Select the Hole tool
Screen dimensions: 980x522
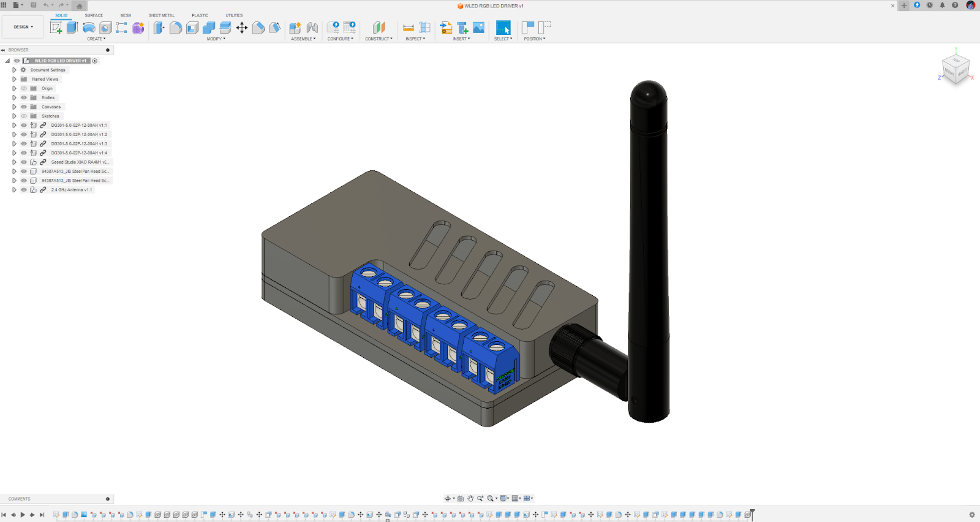[x=105, y=28]
